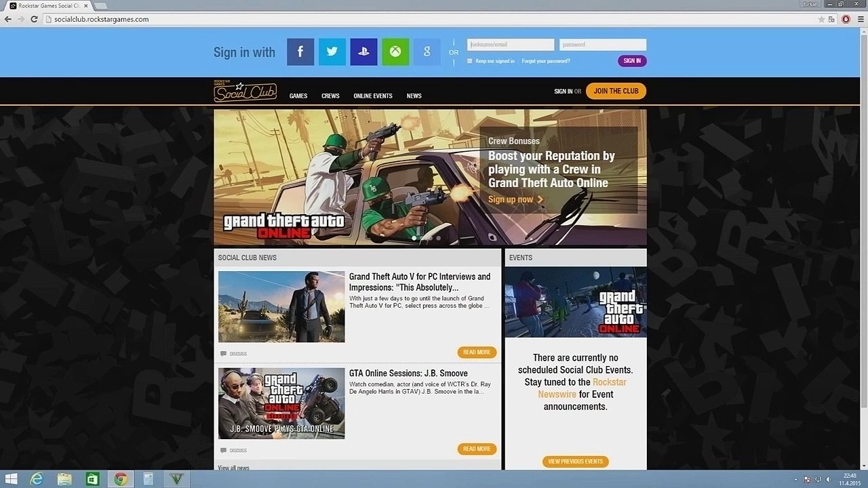Focus the password input field
This screenshot has width=868, height=488.
click(603, 45)
